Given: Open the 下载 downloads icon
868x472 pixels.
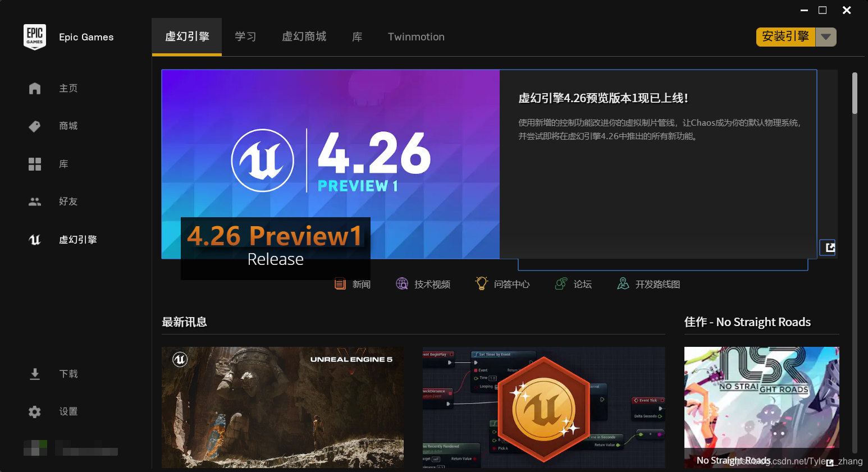Looking at the screenshot, I should click(x=35, y=374).
